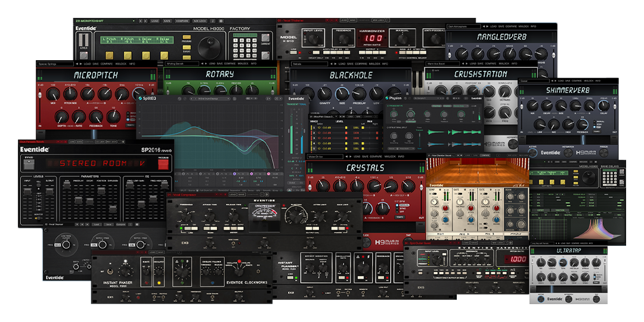Click key 16 on H3000 Factory keypad
Viewport: 644px width, 322px height.
click(255, 55)
